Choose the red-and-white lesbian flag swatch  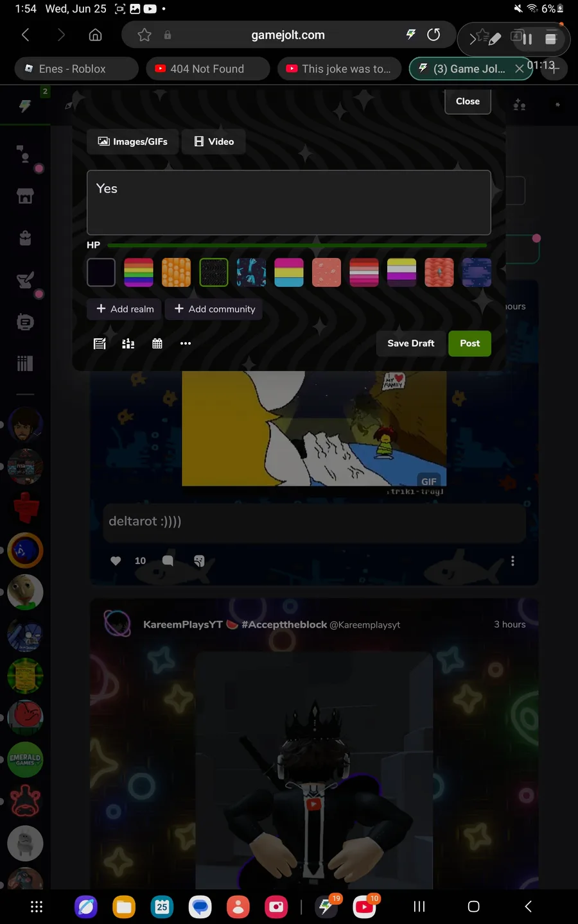364,273
